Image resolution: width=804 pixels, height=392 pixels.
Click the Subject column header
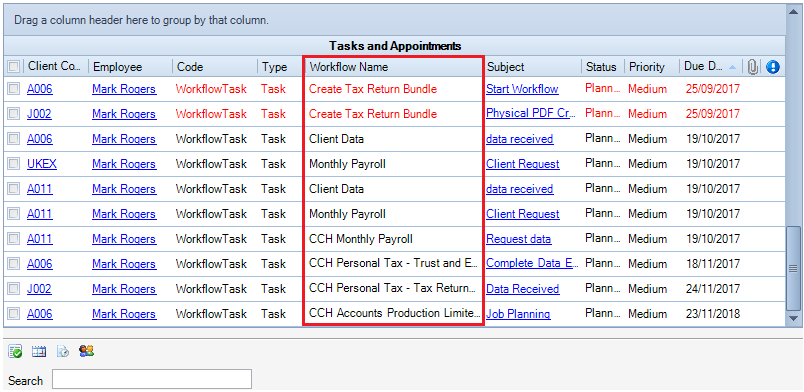(532, 67)
